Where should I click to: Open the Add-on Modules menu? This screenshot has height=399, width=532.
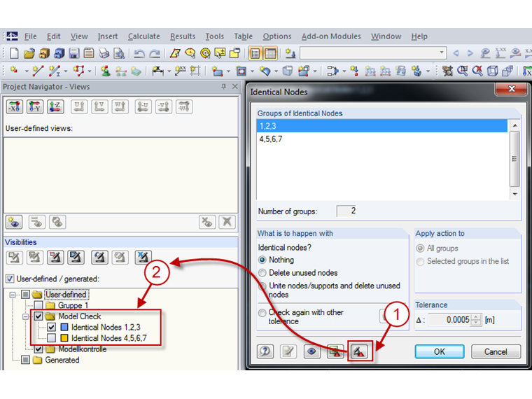[331, 36]
